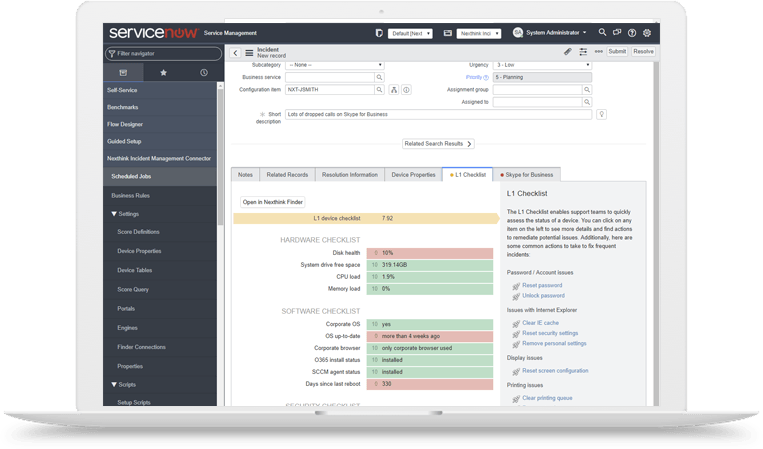
Task: Open personalize form settings icon
Action: click(x=583, y=52)
